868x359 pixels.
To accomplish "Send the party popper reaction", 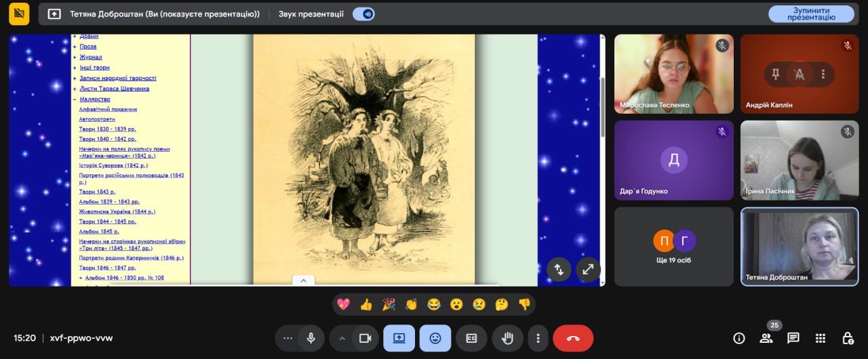I will 389,305.
